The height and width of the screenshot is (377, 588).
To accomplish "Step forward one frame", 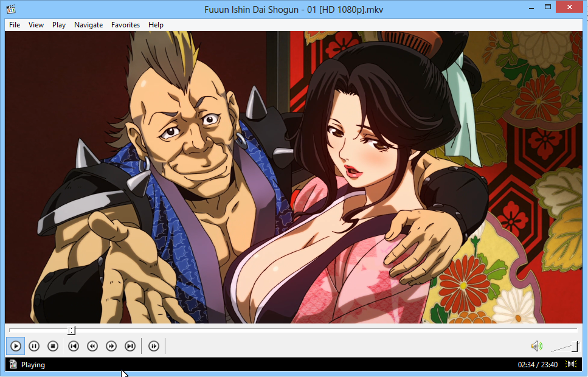I will pos(154,346).
